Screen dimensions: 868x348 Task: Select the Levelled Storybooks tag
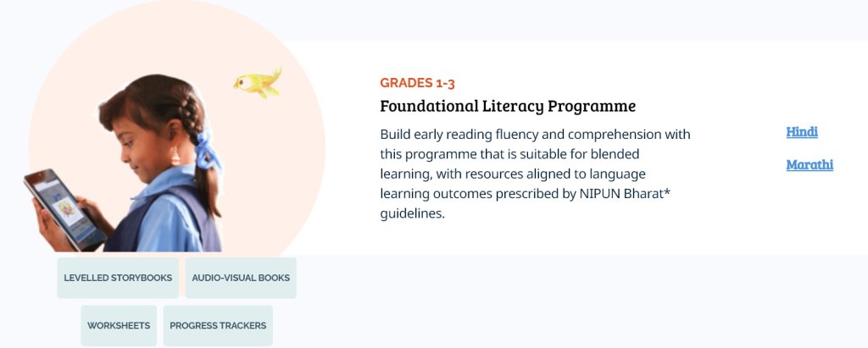(118, 278)
